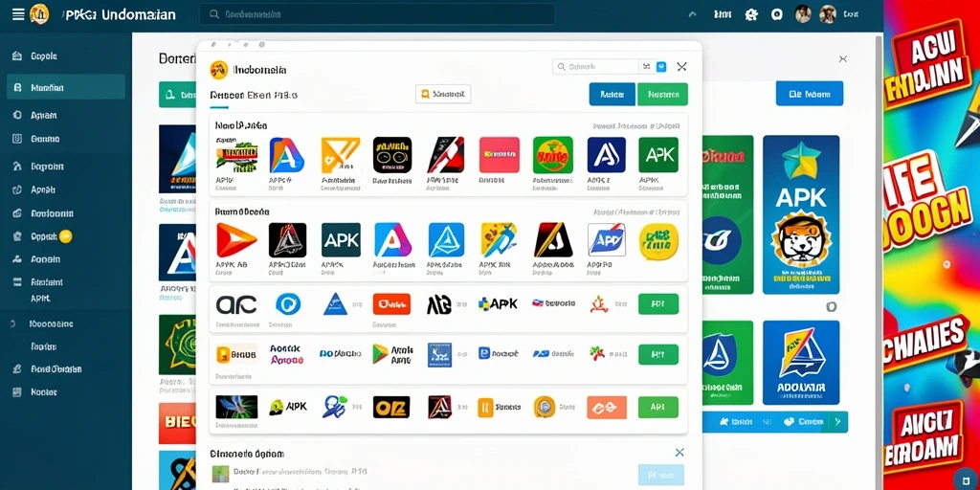Open the bright green APK app icon

click(658, 155)
